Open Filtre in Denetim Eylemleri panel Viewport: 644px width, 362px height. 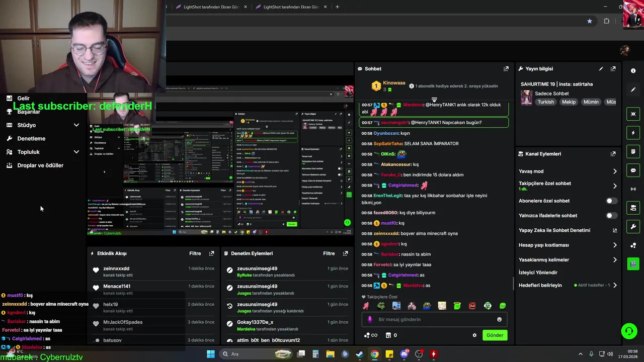click(329, 253)
